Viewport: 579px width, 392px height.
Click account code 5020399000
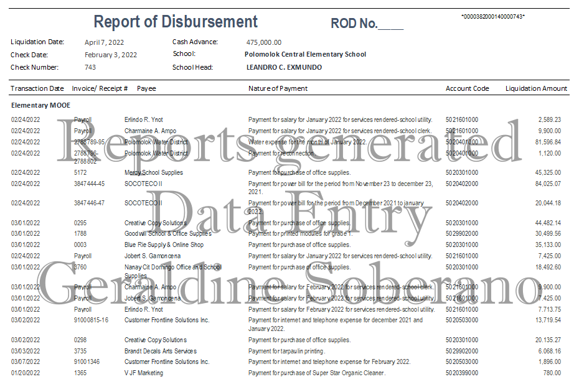(461, 373)
